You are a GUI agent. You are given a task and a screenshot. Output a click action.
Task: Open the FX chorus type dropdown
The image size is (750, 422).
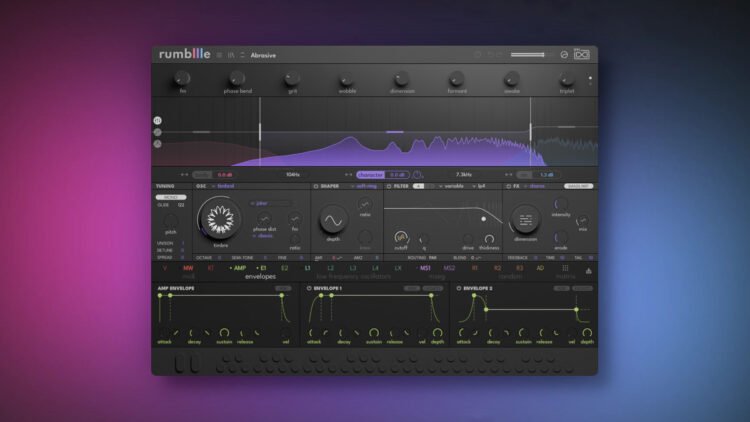coord(534,186)
